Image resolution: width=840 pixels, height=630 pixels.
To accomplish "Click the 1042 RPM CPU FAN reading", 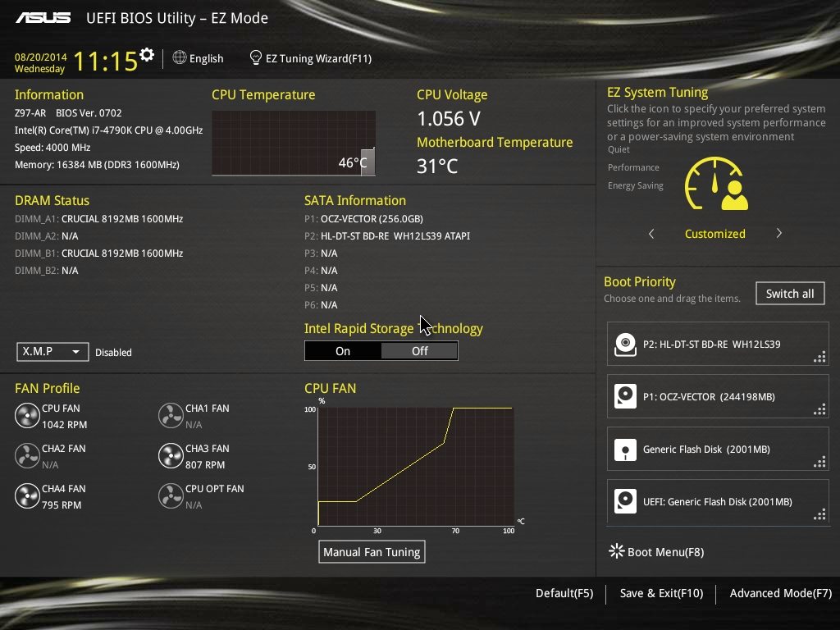I will coord(64,424).
